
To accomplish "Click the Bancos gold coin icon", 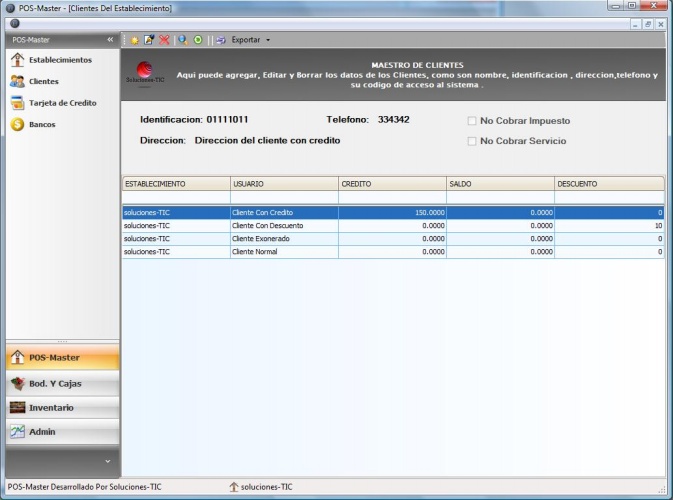I will [17, 124].
